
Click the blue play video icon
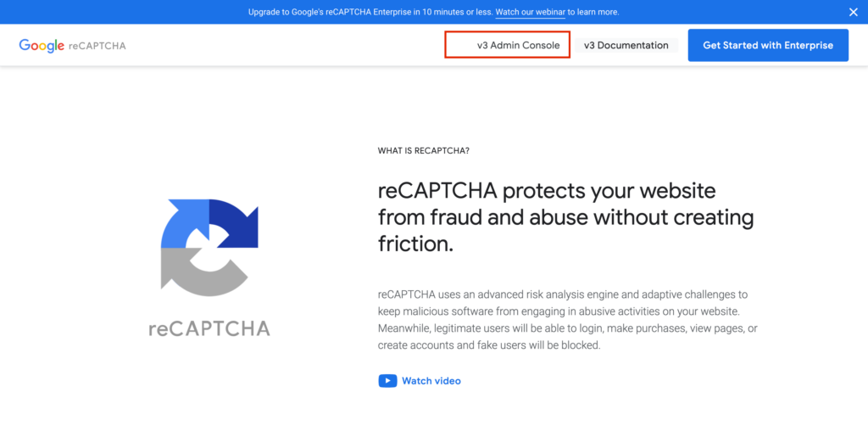click(387, 381)
